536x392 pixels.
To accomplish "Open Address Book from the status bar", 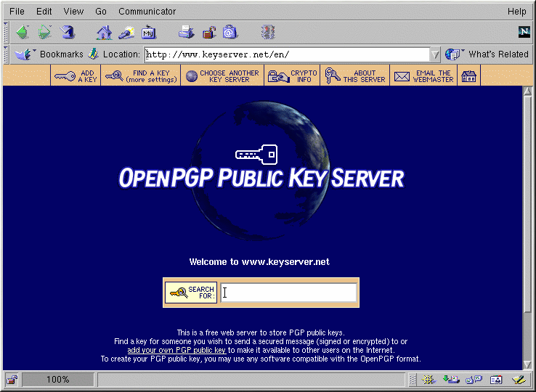I will pyautogui.click(x=496, y=380).
